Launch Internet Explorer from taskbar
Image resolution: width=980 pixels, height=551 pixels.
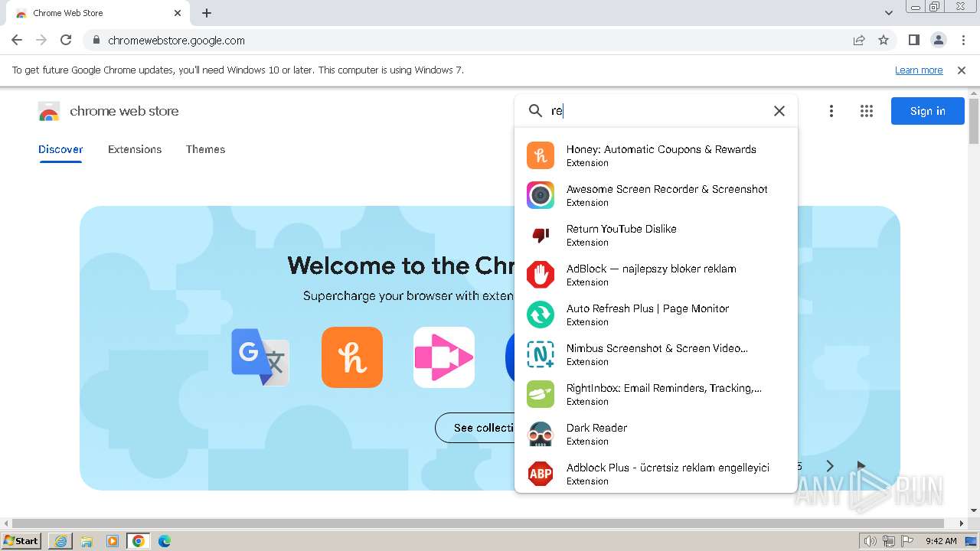(60, 541)
